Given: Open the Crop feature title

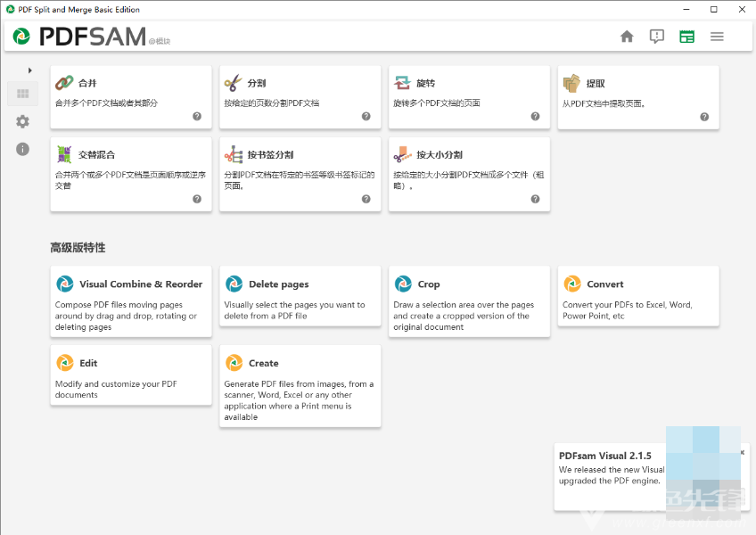Looking at the screenshot, I should tap(429, 284).
